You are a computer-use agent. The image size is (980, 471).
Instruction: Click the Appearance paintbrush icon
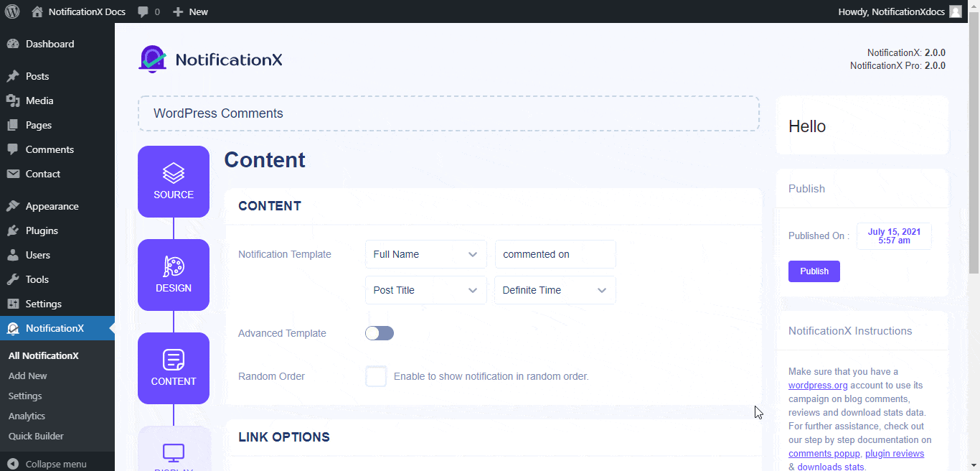[13, 206]
